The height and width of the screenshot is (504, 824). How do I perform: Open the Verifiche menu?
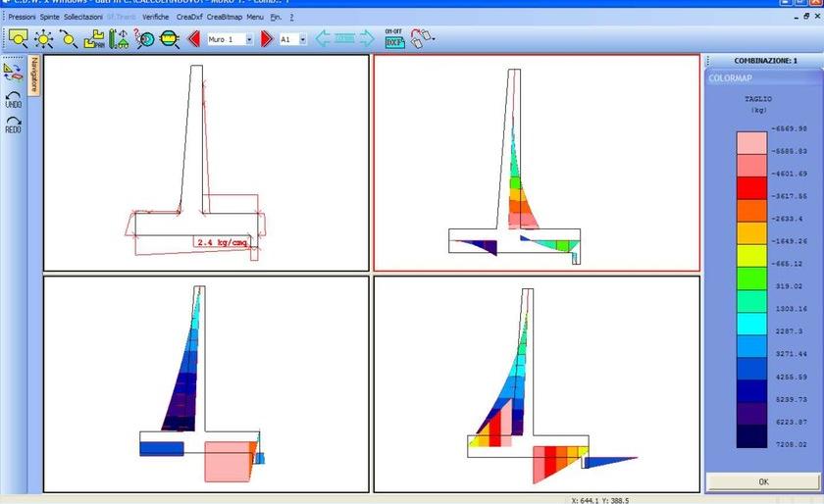pyautogui.click(x=155, y=18)
